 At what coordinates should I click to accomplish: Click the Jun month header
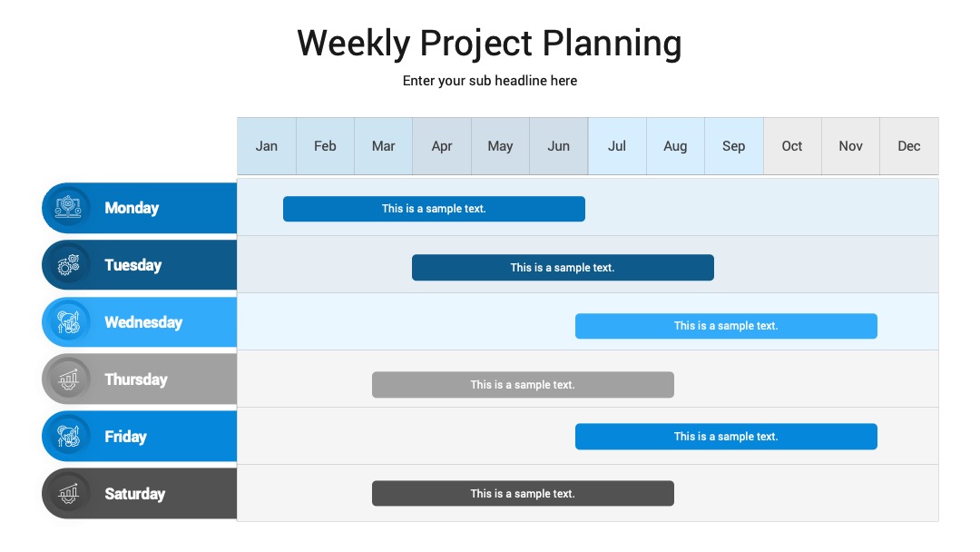click(x=559, y=146)
